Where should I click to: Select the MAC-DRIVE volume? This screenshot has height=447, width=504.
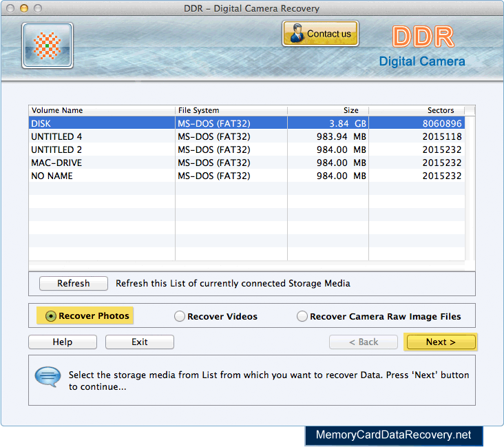(246, 163)
